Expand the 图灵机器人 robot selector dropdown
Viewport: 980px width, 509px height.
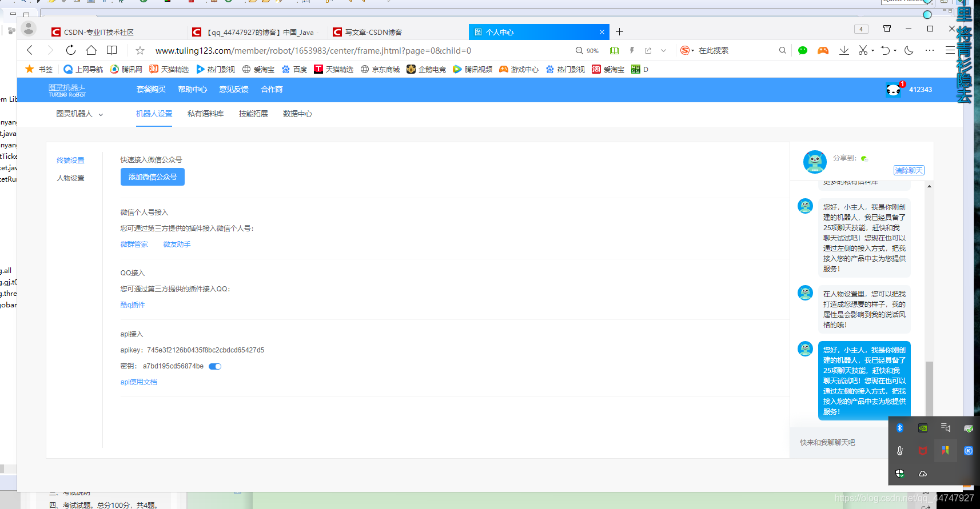pyautogui.click(x=79, y=114)
